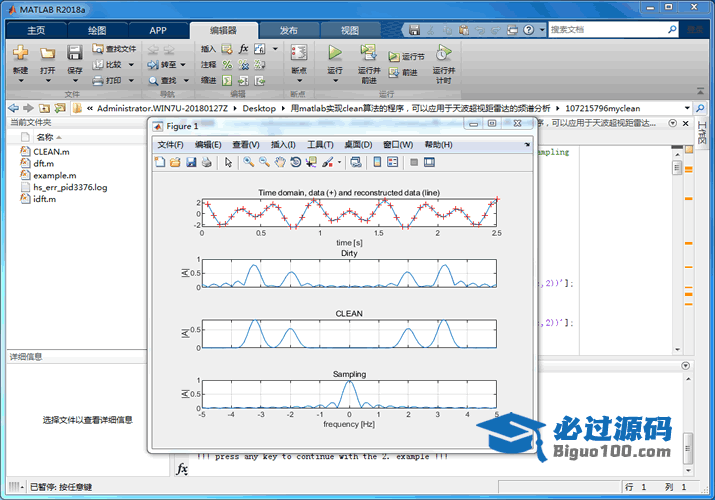The height and width of the screenshot is (500, 715).
Task: Click the Hide Plot Tools icon
Action: pyautogui.click(x=414, y=162)
